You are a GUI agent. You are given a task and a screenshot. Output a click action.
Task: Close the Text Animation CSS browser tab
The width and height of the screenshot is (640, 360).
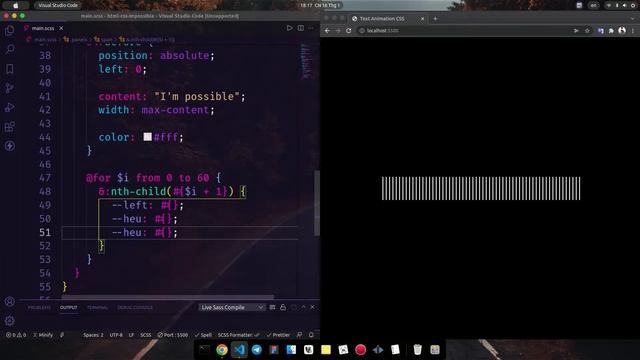pyautogui.click(x=422, y=19)
